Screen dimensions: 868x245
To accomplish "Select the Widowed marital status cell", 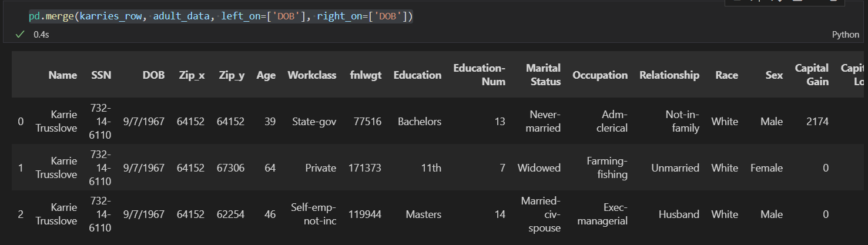I will coord(539,168).
